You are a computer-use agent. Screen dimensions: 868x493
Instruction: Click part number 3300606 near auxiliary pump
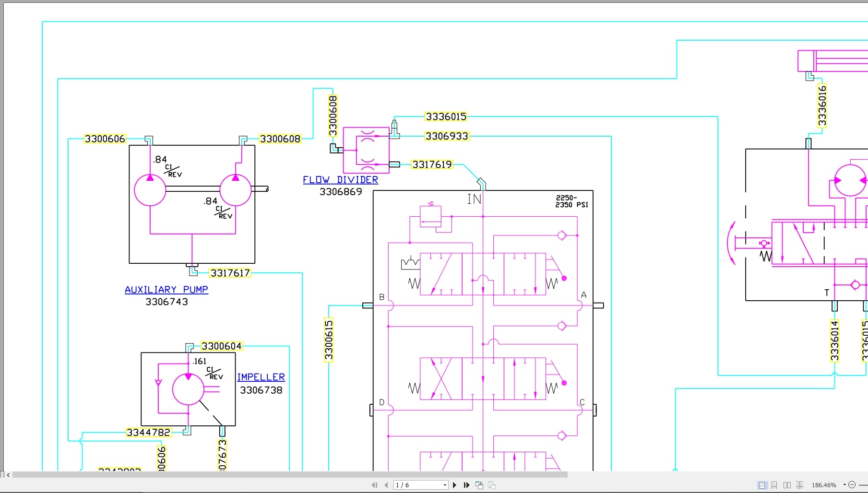coord(105,139)
